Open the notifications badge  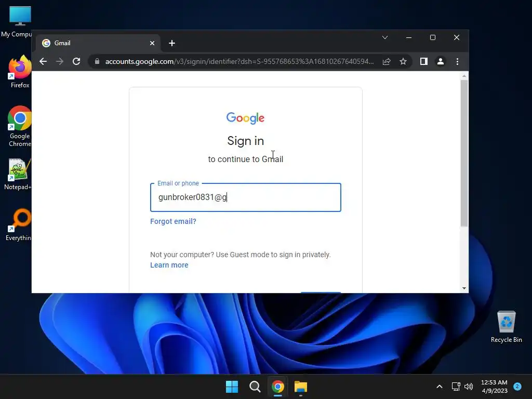(517, 387)
